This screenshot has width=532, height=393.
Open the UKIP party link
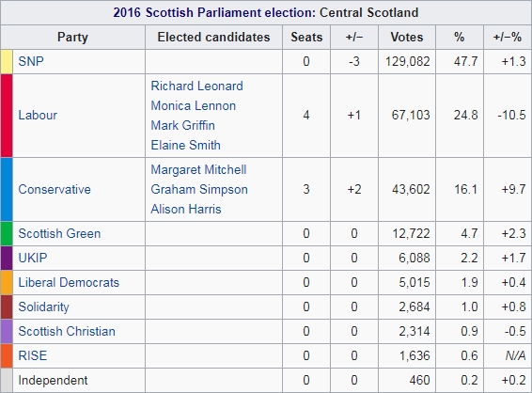(33, 258)
